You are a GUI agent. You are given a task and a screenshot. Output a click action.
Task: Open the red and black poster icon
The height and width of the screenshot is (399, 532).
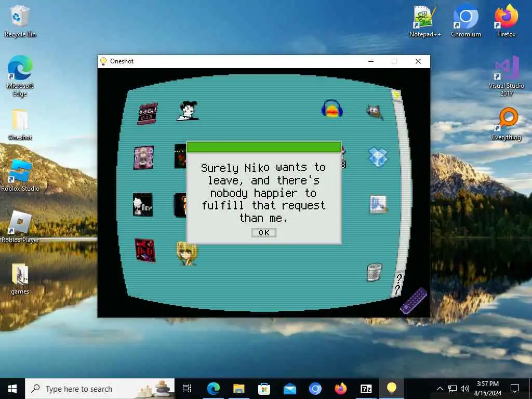pos(145,250)
